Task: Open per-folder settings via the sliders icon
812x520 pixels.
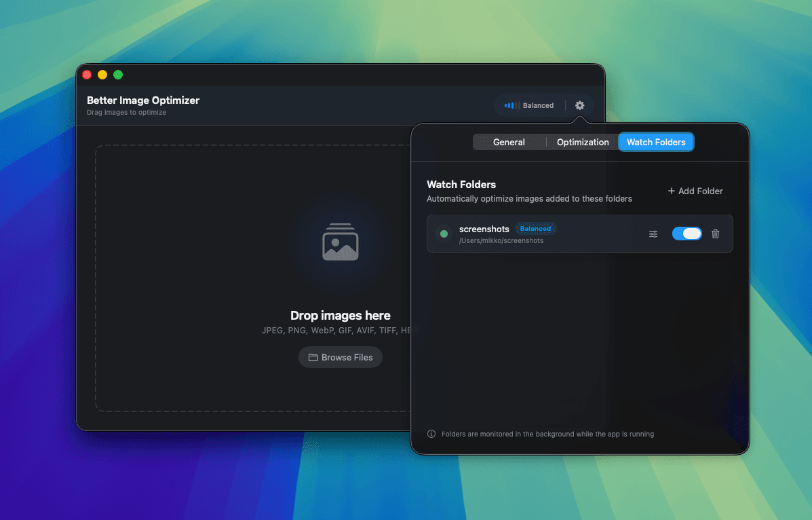Action: click(653, 234)
